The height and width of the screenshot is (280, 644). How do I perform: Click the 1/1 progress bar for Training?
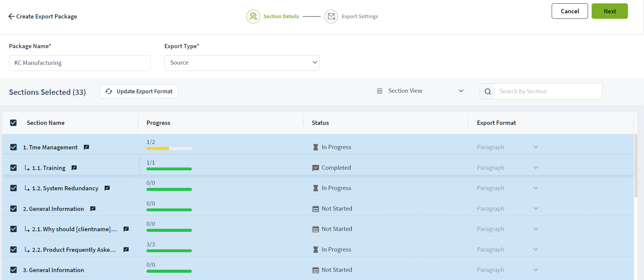[169, 169]
